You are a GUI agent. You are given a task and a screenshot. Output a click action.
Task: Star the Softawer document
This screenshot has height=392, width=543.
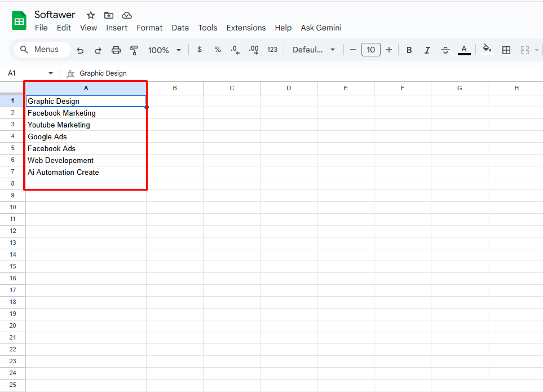tap(90, 15)
